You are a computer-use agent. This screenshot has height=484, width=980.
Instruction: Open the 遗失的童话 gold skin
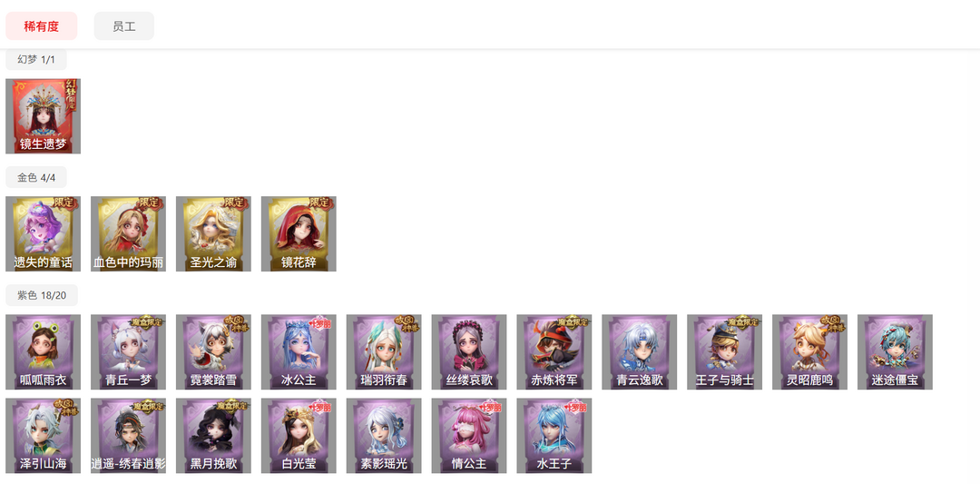44,234
